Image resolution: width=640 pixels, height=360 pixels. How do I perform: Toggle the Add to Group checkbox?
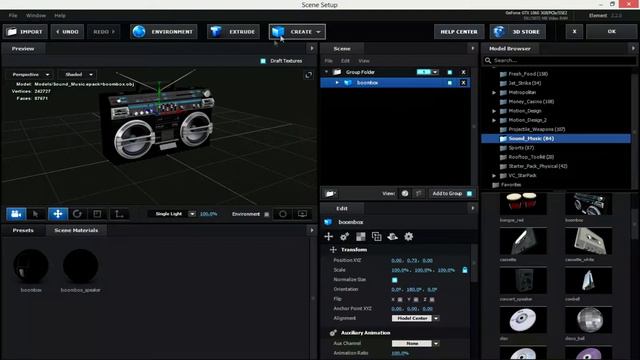tap(469, 193)
